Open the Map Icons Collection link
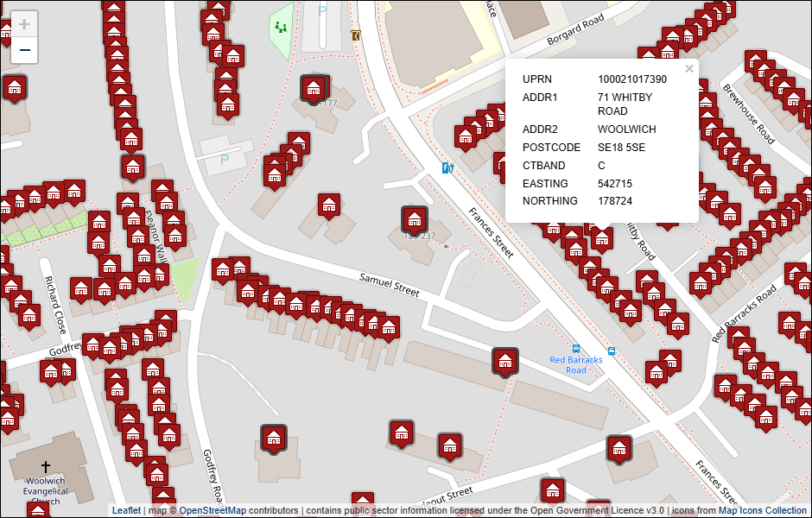The width and height of the screenshot is (812, 518). click(x=763, y=510)
